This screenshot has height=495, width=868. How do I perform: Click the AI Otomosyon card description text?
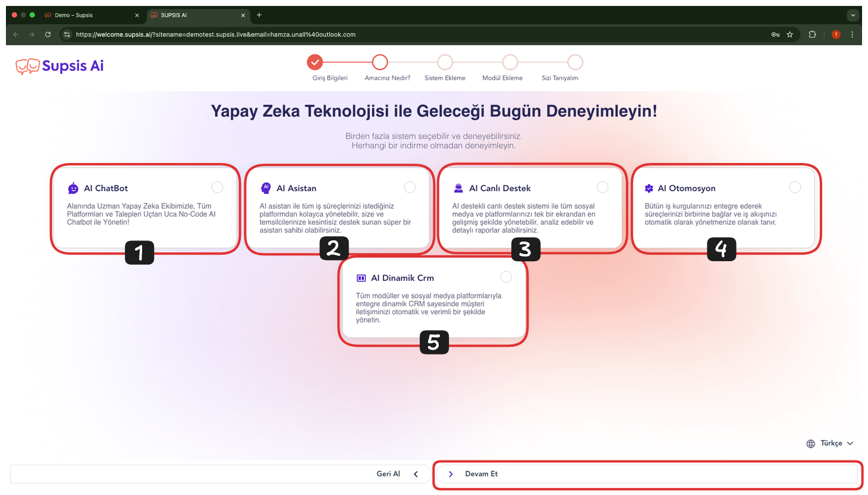pos(711,214)
